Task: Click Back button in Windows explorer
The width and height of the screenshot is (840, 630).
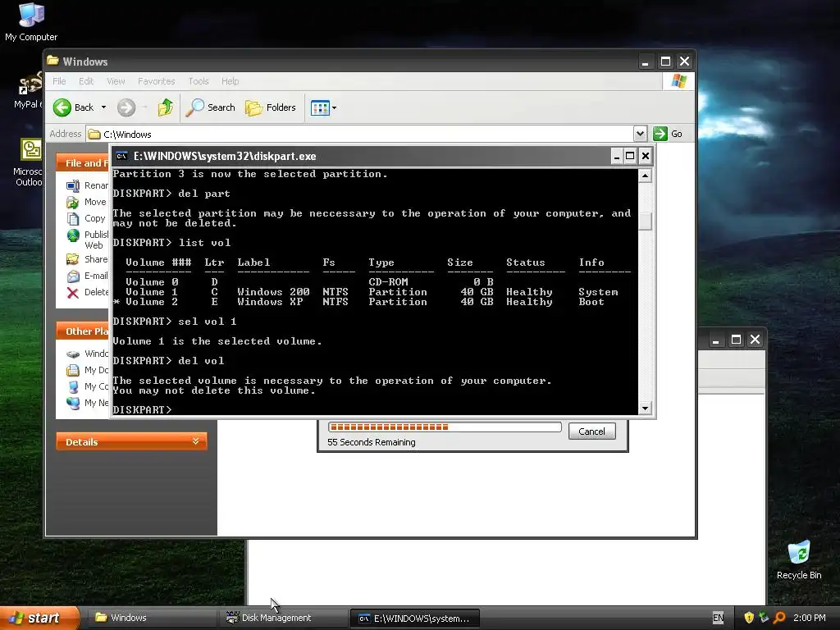Action: (73, 107)
